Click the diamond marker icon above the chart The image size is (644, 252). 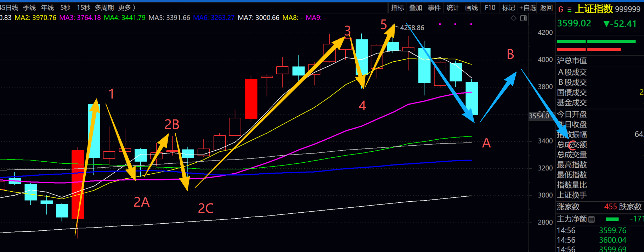(514, 18)
